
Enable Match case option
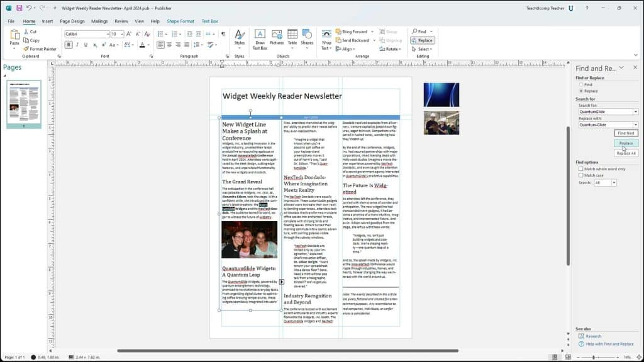coord(580,175)
